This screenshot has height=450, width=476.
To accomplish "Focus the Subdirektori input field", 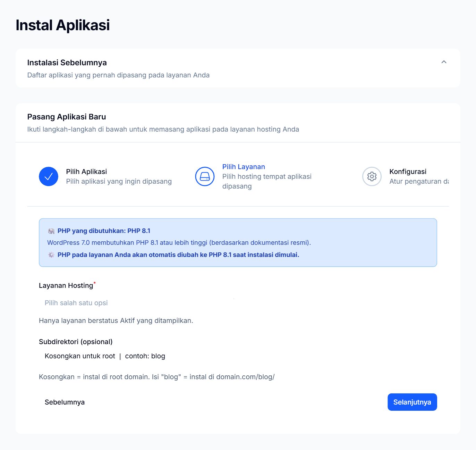I will pyautogui.click(x=238, y=356).
